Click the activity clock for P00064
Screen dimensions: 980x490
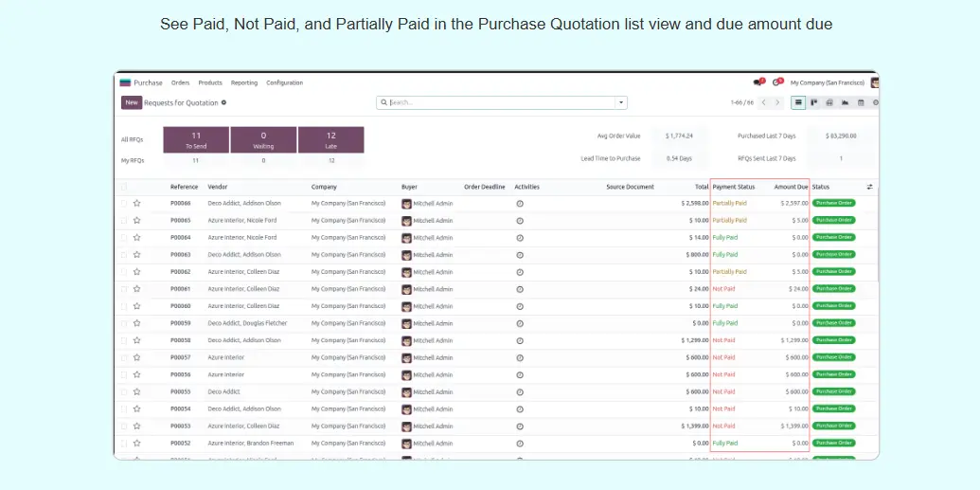(x=520, y=238)
